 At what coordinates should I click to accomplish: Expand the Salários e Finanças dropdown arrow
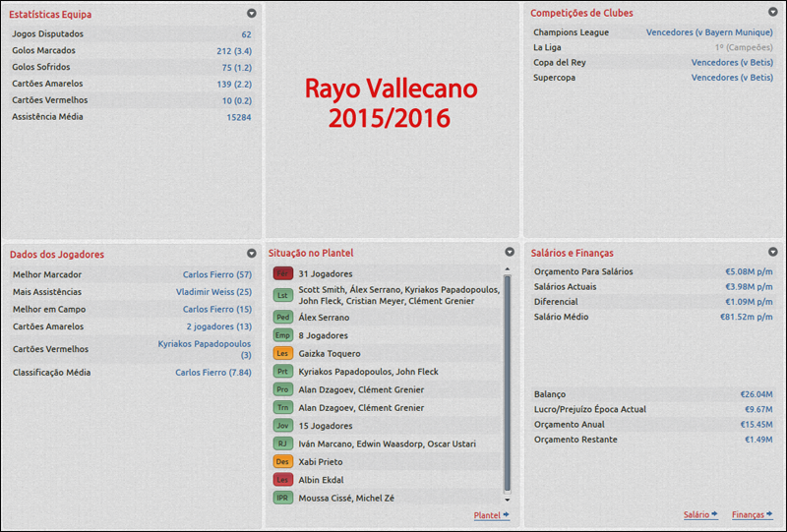[773, 253]
